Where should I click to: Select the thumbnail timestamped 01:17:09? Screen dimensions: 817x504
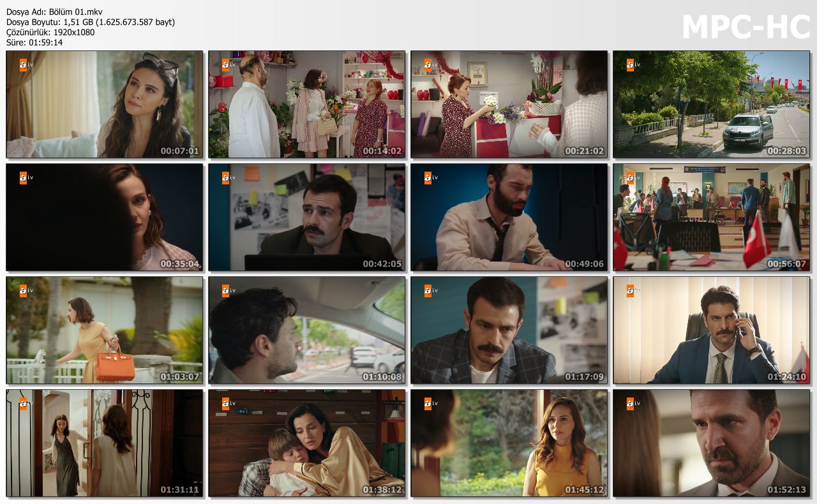509,330
